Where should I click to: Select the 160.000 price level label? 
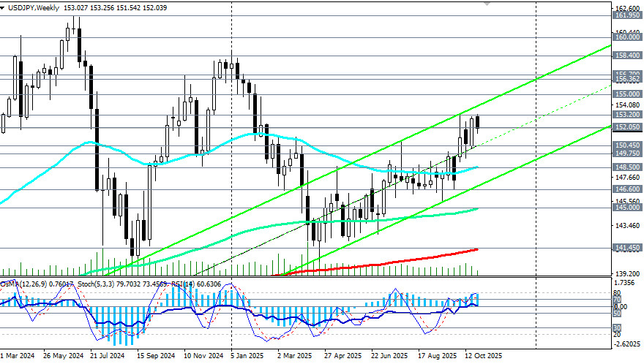click(x=626, y=37)
